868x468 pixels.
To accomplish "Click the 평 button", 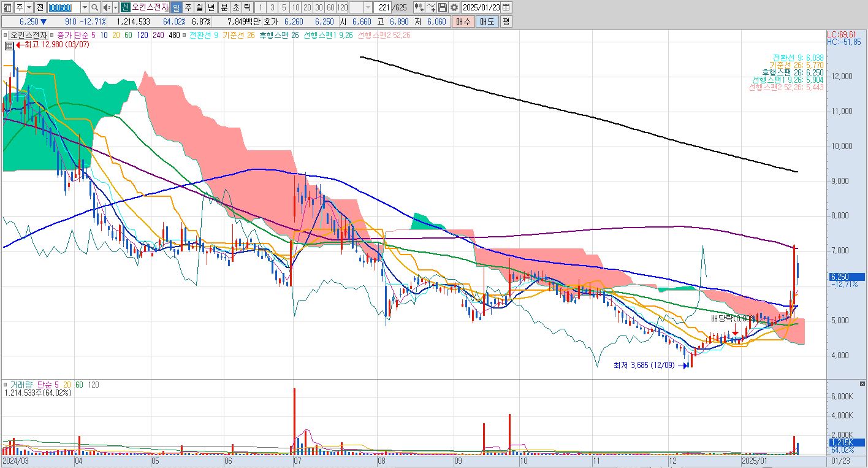I will point(506,21).
